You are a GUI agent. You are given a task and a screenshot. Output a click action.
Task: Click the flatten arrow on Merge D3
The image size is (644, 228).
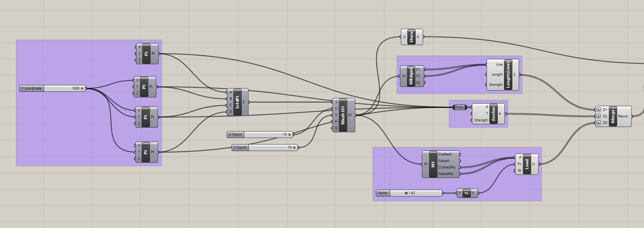599,123
